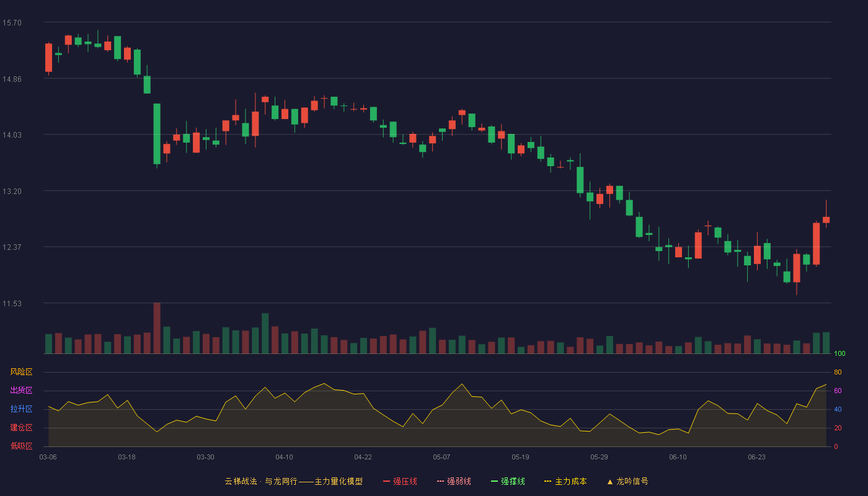
Task: Toggle the 强压线 legend label
Action: [405, 481]
